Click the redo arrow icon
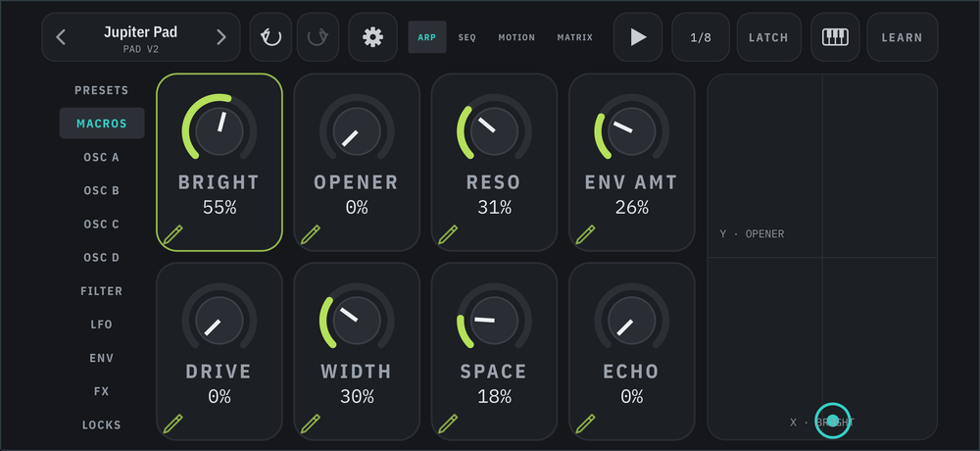The width and height of the screenshot is (980, 451). tap(318, 37)
